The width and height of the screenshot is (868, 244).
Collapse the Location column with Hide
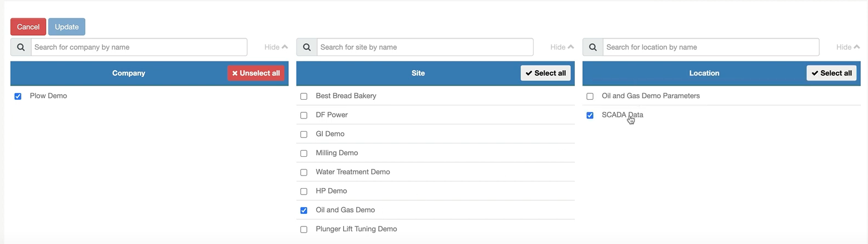(848, 47)
